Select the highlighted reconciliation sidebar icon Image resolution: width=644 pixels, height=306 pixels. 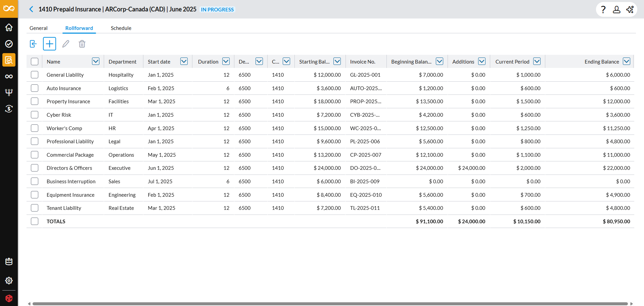9,60
